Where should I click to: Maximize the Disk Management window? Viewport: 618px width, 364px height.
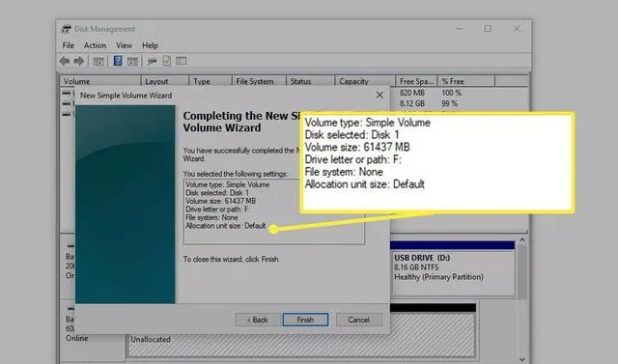(x=488, y=29)
